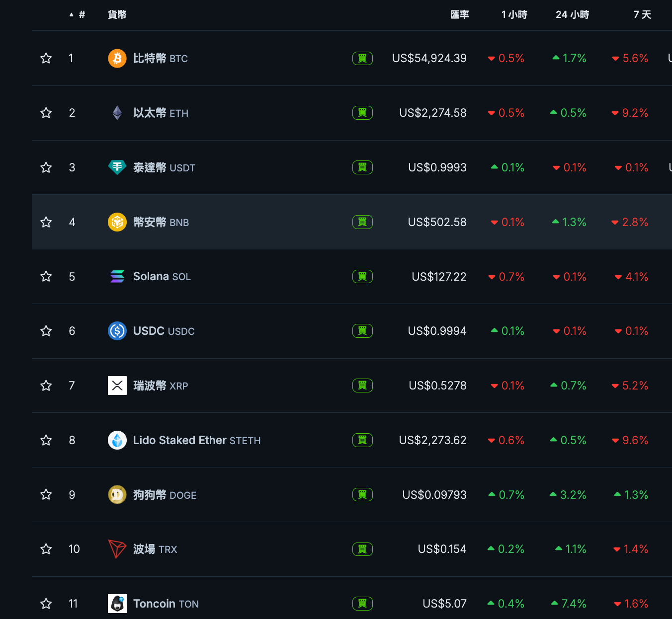This screenshot has height=619, width=672.
Task: Open the 狗狗幣 DOGE coin link
Action: [165, 495]
